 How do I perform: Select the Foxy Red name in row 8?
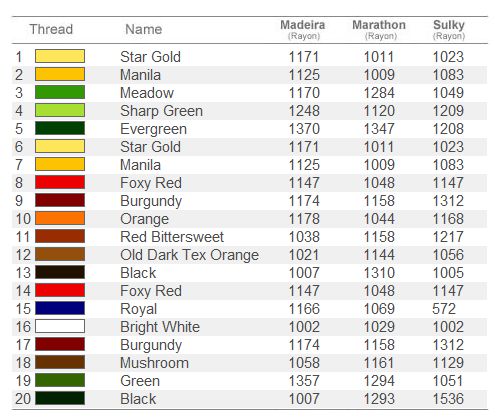click(x=151, y=183)
